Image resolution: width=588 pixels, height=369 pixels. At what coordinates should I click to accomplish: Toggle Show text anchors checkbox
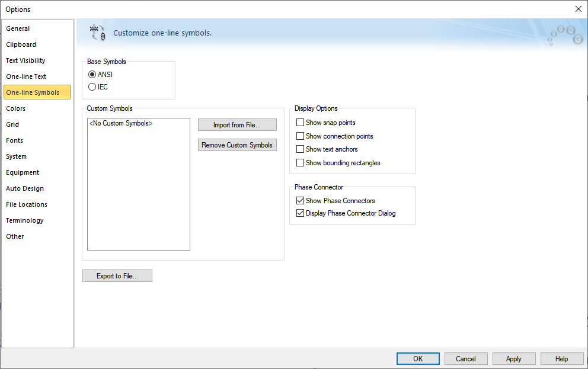tap(300, 149)
